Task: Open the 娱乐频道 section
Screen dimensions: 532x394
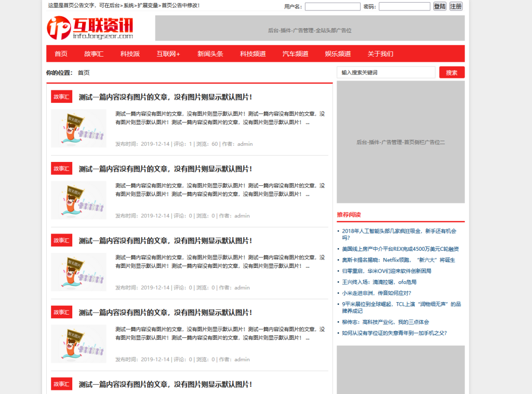Action: (x=338, y=53)
